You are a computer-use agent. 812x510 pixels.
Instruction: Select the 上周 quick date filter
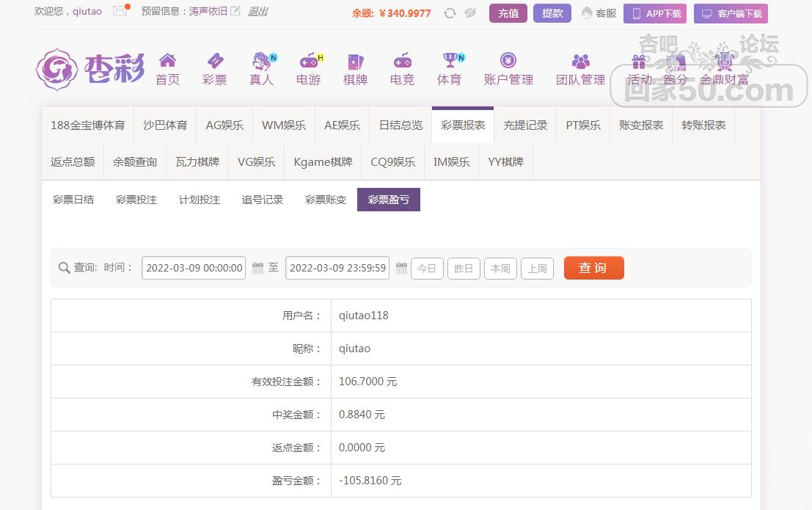(537, 269)
